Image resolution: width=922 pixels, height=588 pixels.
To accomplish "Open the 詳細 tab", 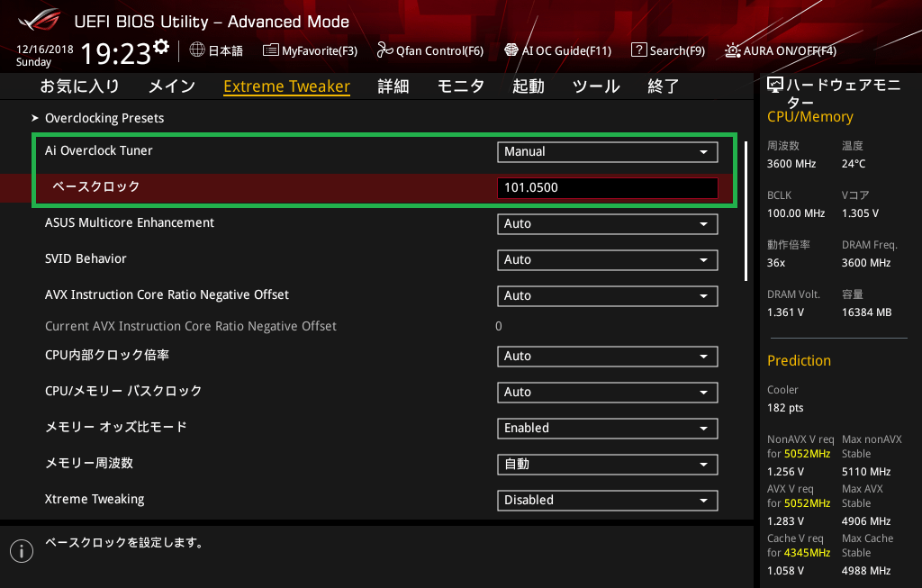I will pos(393,86).
